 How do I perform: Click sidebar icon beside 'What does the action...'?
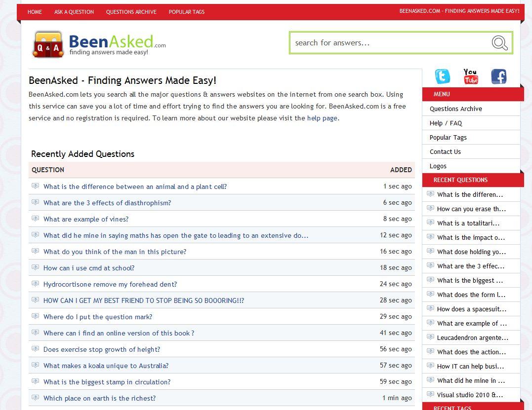[x=430, y=351]
